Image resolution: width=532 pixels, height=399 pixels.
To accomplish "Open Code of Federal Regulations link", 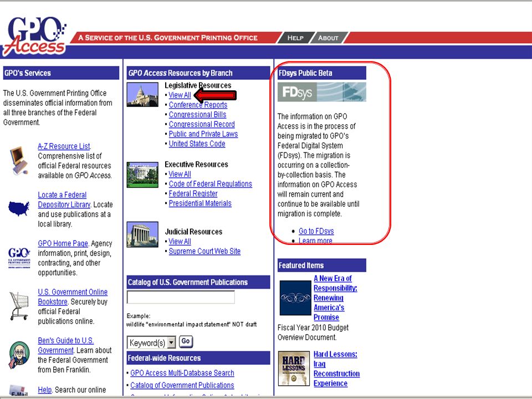I will (x=211, y=184).
